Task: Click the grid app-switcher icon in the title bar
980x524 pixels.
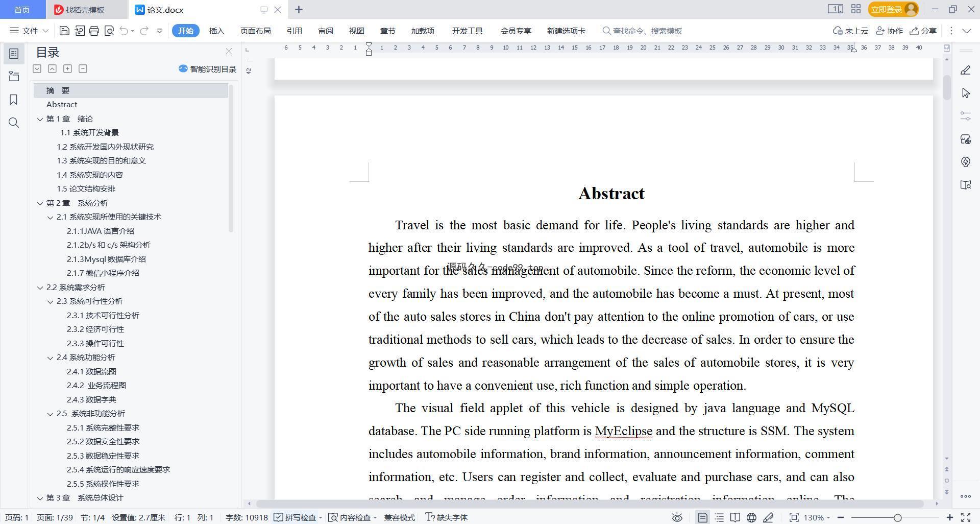Action: pyautogui.click(x=856, y=9)
